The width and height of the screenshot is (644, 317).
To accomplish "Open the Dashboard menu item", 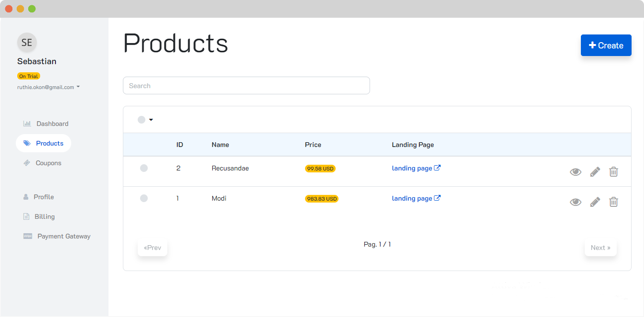I will click(52, 124).
